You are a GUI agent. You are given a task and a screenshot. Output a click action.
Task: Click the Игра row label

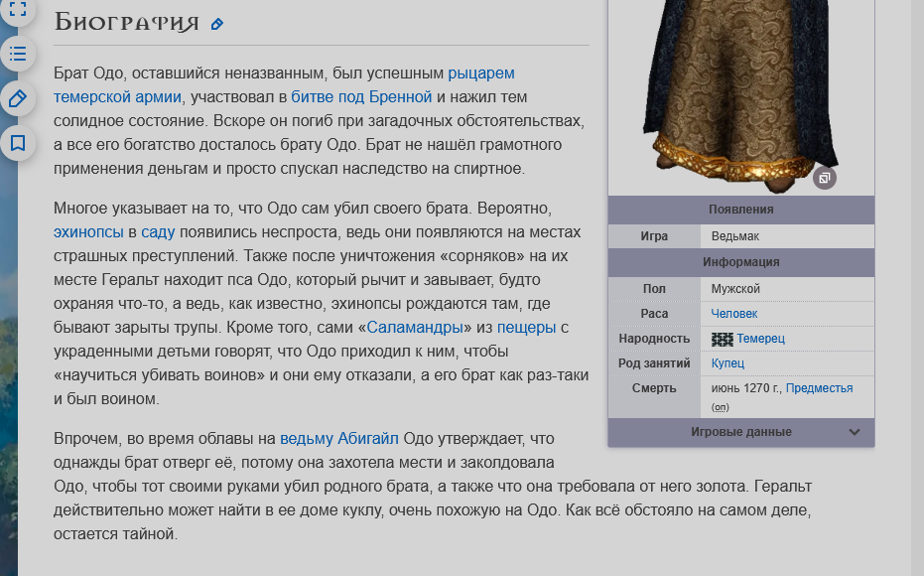click(654, 236)
